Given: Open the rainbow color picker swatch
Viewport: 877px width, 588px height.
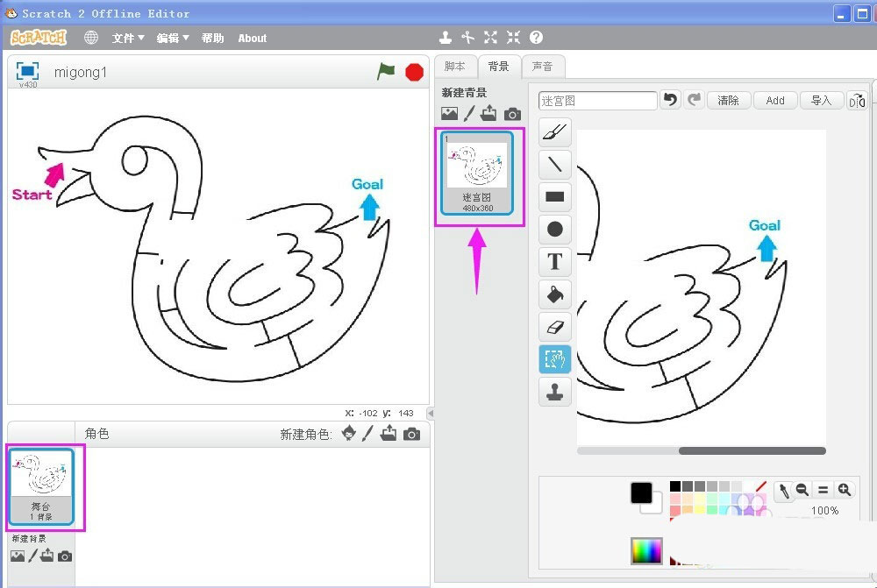Looking at the screenshot, I should click(x=646, y=550).
